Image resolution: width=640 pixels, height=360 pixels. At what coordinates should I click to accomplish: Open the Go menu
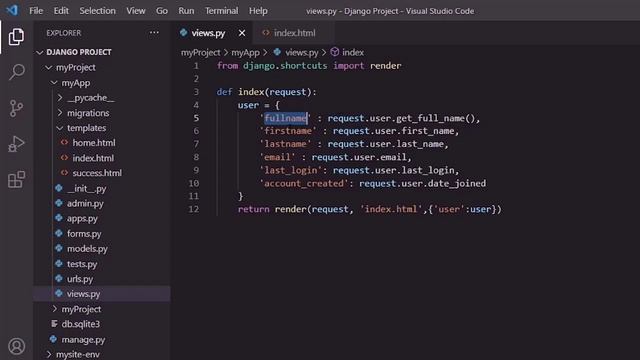coord(162,11)
